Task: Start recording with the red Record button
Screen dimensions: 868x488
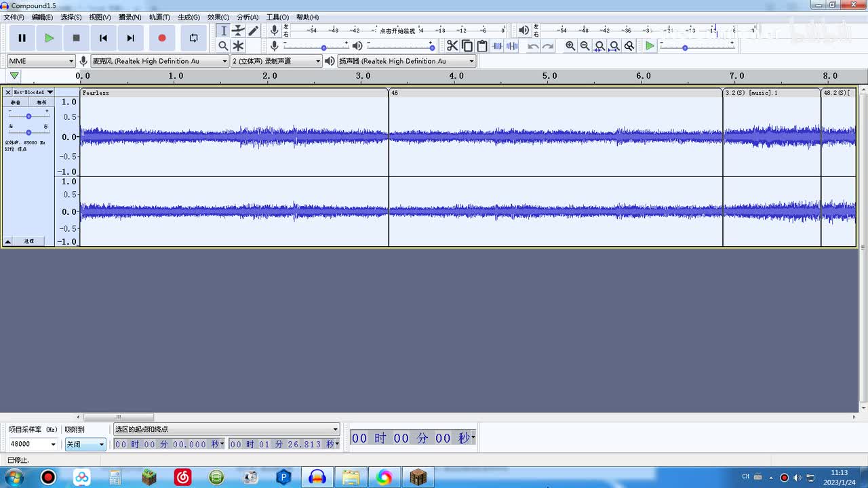Action: 162,38
